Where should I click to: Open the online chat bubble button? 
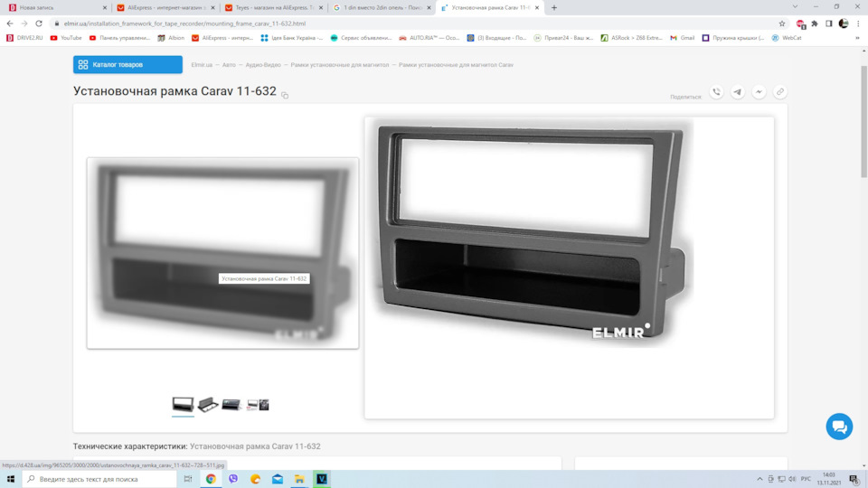click(x=839, y=427)
